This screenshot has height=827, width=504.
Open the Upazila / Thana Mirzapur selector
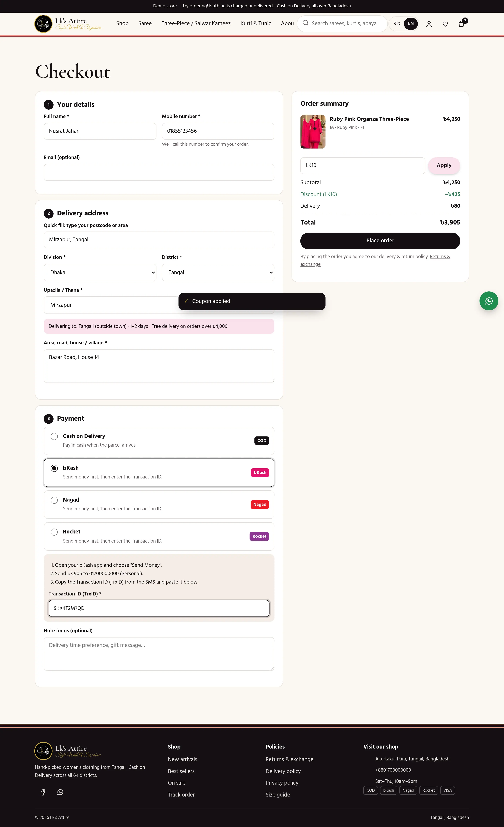coord(111,305)
